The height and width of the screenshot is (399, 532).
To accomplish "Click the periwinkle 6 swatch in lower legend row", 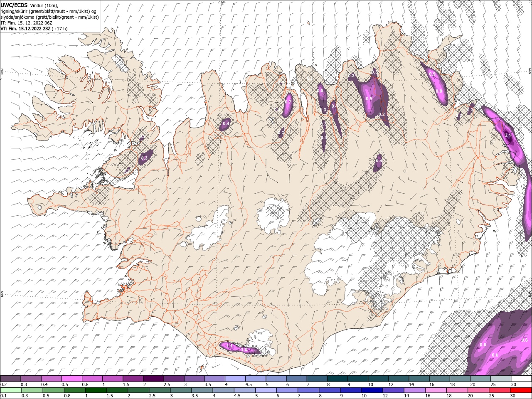I will [x=288, y=390].
